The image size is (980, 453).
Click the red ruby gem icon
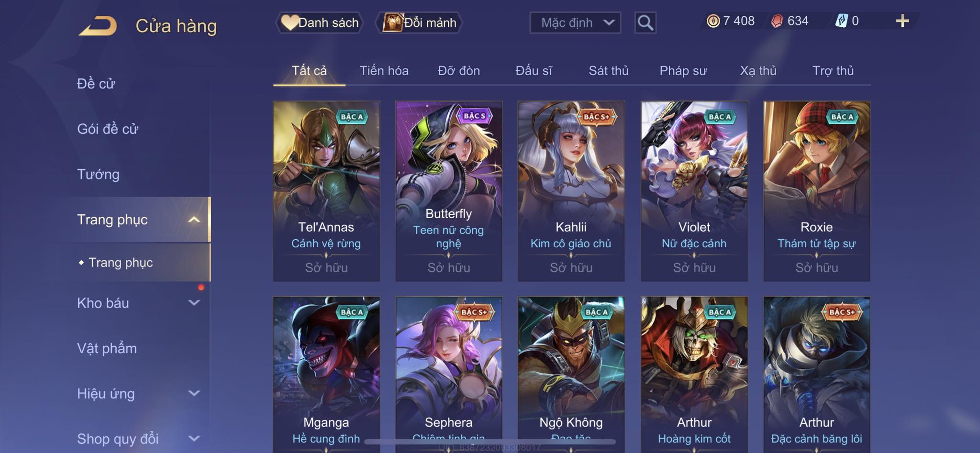pyautogui.click(x=777, y=21)
